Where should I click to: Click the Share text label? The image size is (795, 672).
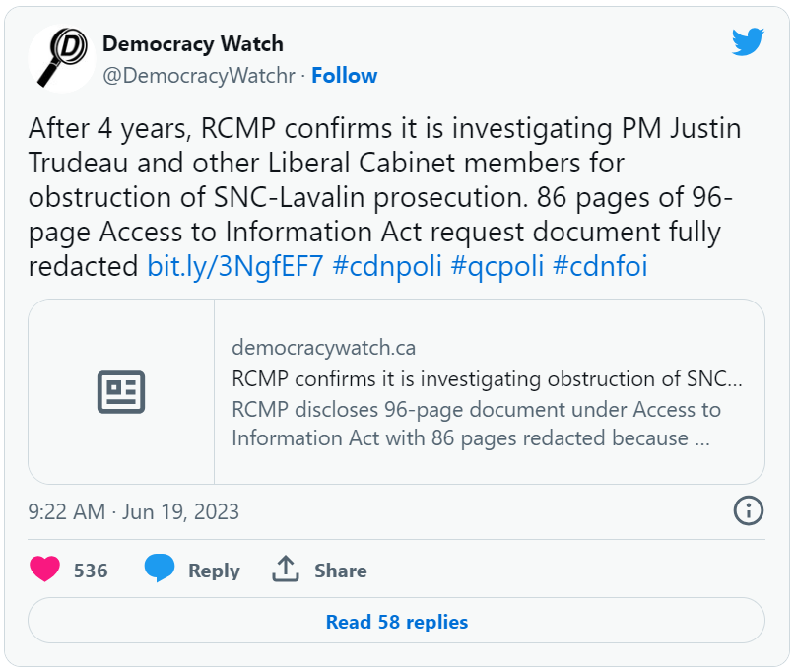tap(340, 571)
